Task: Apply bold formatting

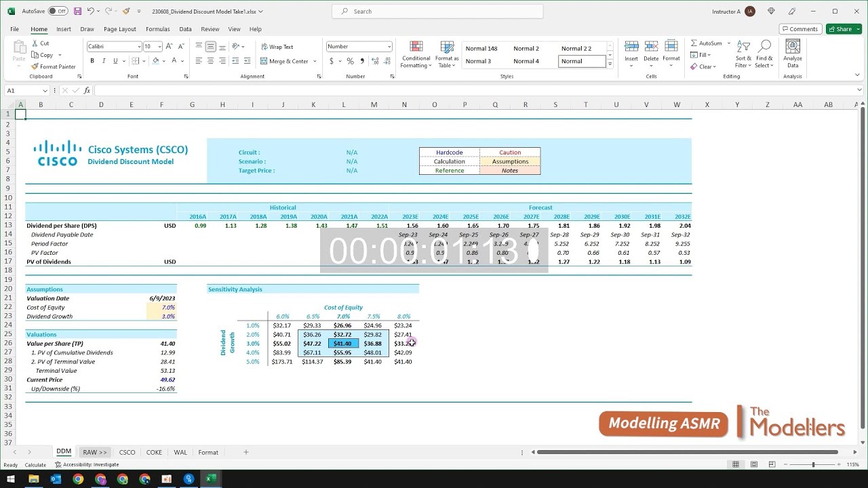Action: [x=92, y=61]
